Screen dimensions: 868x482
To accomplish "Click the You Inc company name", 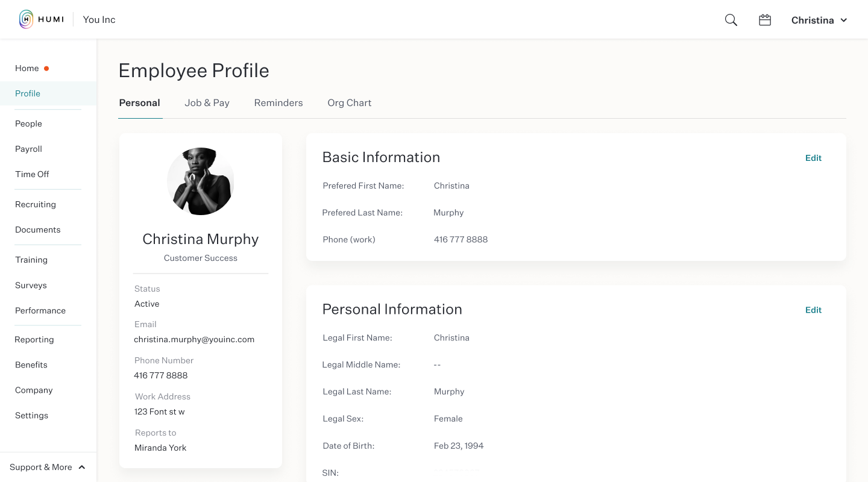I will point(99,19).
